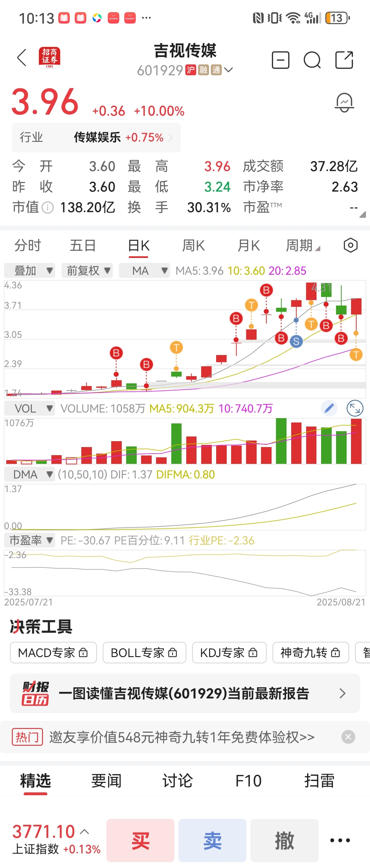Screen dimensions: 370x868
Task: Tap the 通 connect badge
Action: (216, 70)
